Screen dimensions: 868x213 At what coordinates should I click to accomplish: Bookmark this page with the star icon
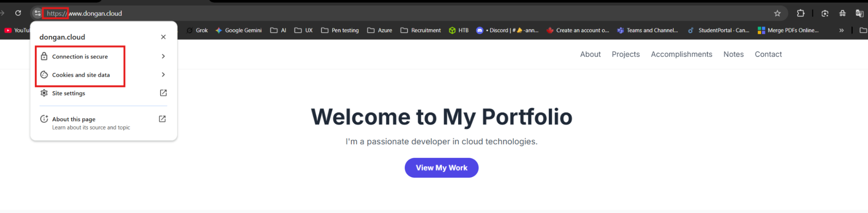point(777,13)
